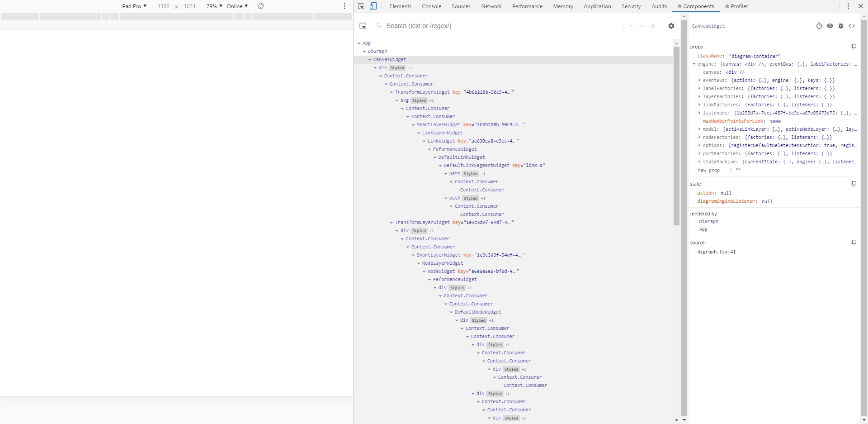Copy the state section to clipboard

(854, 184)
